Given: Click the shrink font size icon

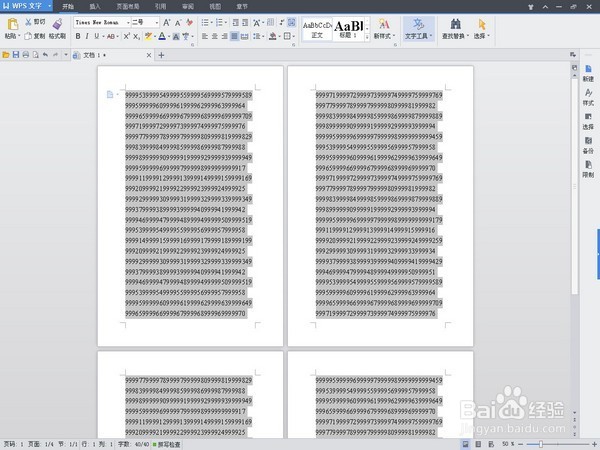Looking at the screenshot, I should coord(178,23).
